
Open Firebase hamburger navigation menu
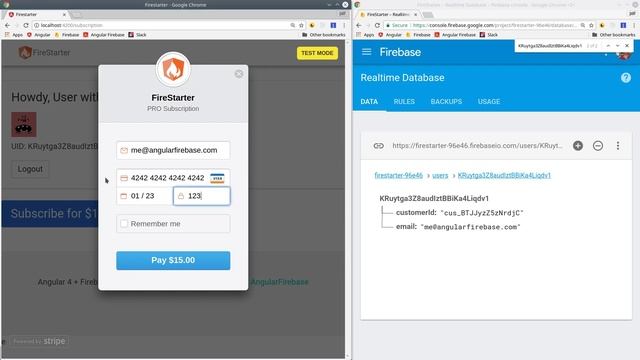click(367, 52)
